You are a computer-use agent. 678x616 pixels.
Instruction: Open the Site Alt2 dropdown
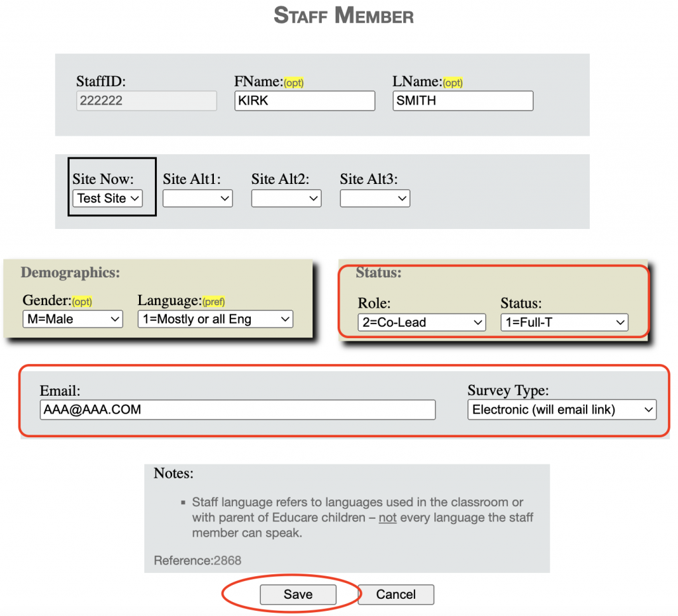click(286, 198)
